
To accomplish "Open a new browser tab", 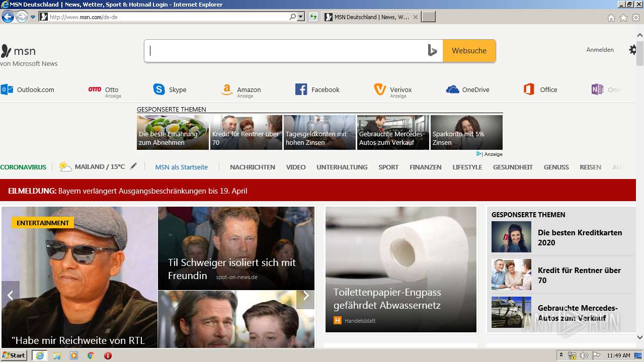I will [428, 17].
